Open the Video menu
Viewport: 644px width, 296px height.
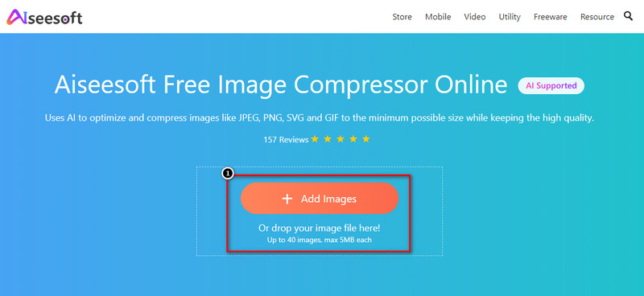475,17
